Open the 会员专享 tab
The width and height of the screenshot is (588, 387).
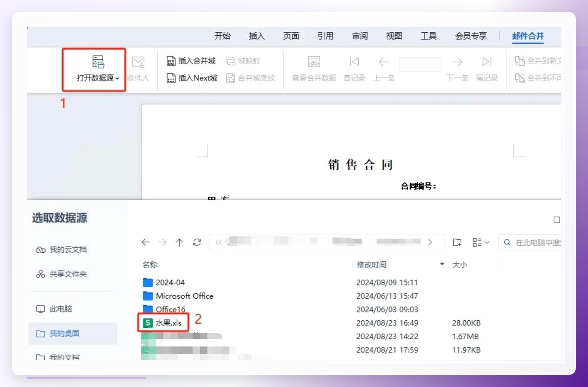click(471, 36)
